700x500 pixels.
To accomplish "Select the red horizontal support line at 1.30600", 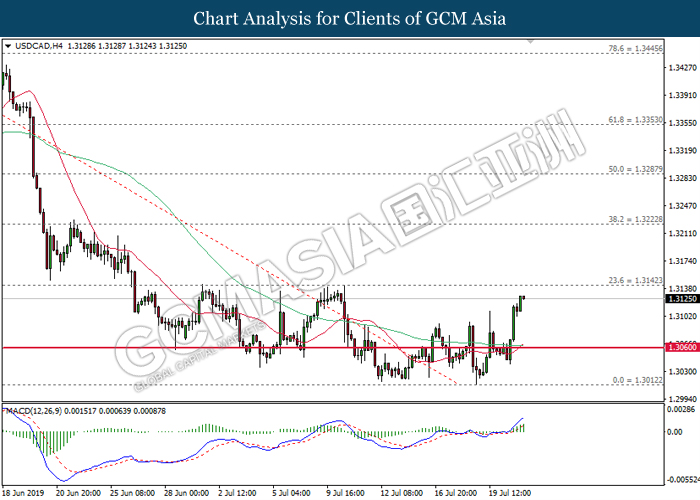I will 300,348.
